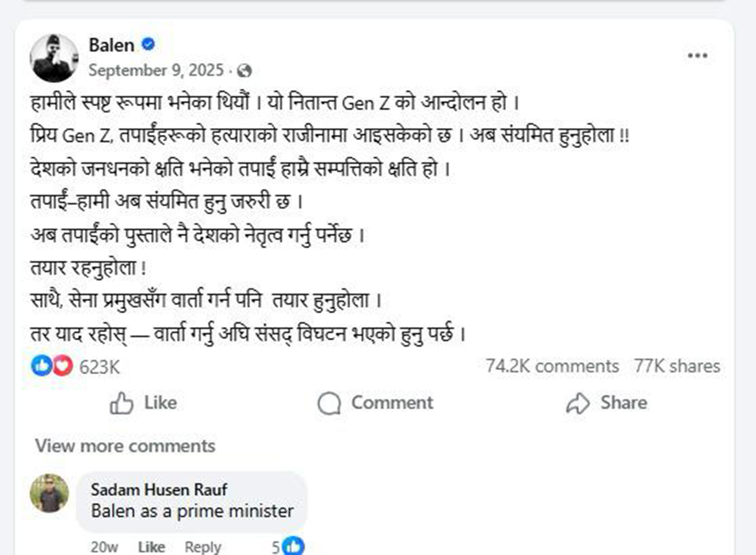Click the Like thumbs-up icon below the post
Viewport: 756px width, 555px height.
[x=123, y=404]
